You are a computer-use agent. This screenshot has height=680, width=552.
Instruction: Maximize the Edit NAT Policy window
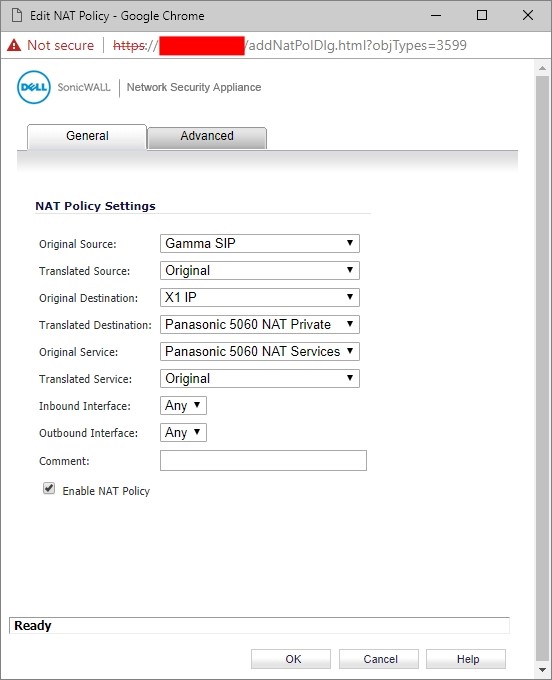482,15
